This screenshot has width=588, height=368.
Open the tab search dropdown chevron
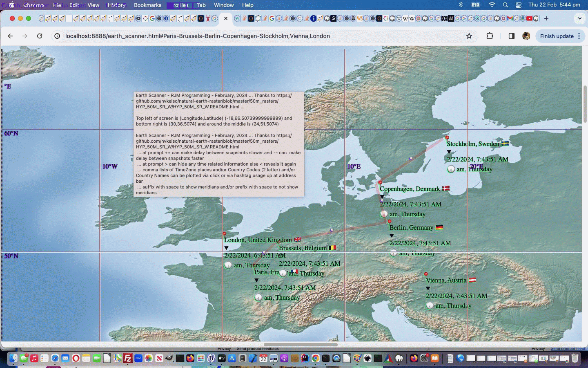(579, 18)
